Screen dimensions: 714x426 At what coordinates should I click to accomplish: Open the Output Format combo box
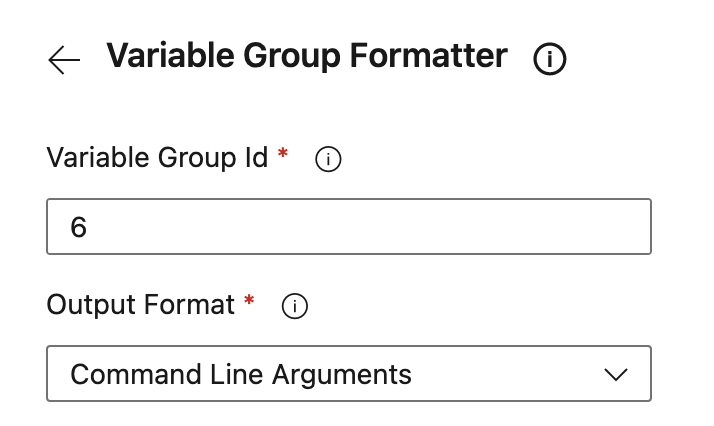[349, 374]
